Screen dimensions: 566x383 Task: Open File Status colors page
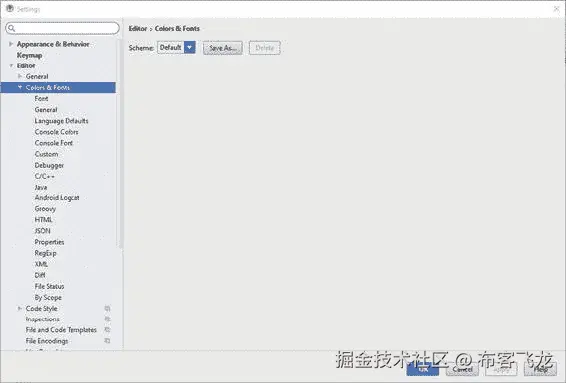click(49, 286)
